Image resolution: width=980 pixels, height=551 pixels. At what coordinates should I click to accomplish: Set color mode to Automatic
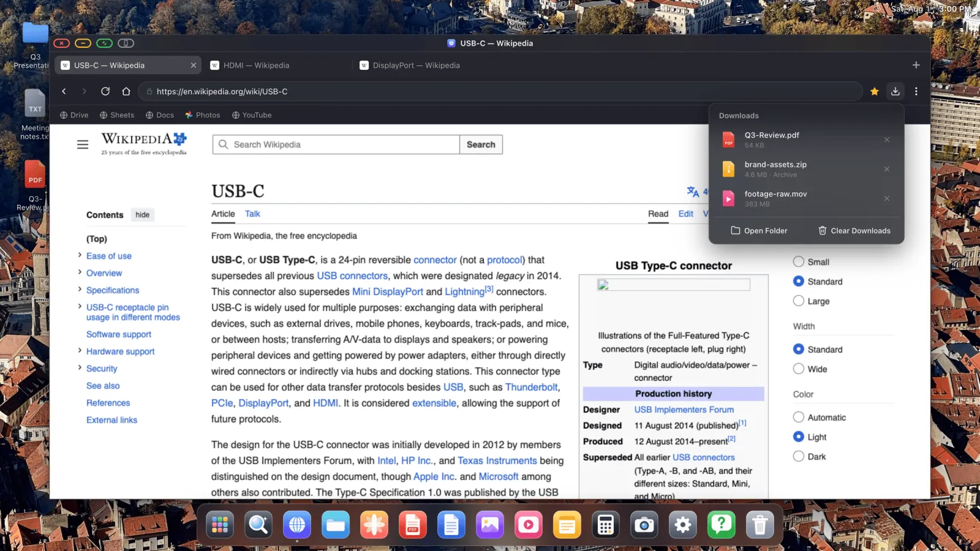coord(799,417)
